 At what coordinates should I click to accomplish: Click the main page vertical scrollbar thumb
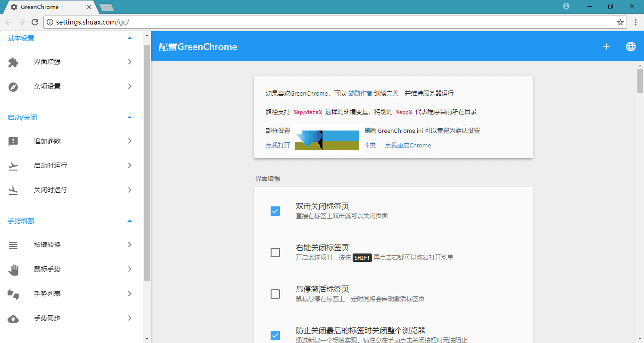coord(640,81)
